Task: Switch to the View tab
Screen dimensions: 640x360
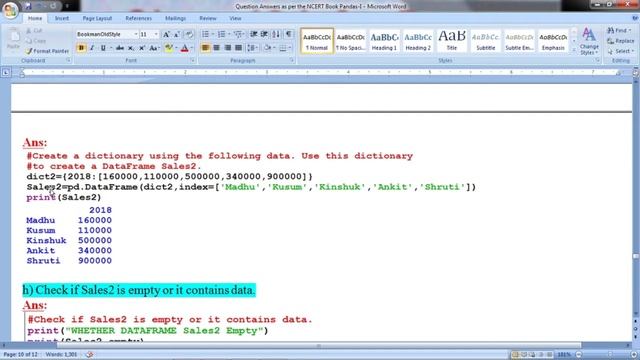Action: pos(235,18)
